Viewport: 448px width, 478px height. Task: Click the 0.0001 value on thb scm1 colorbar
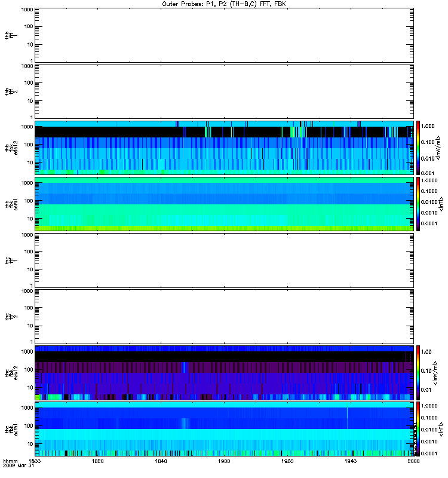429,223
